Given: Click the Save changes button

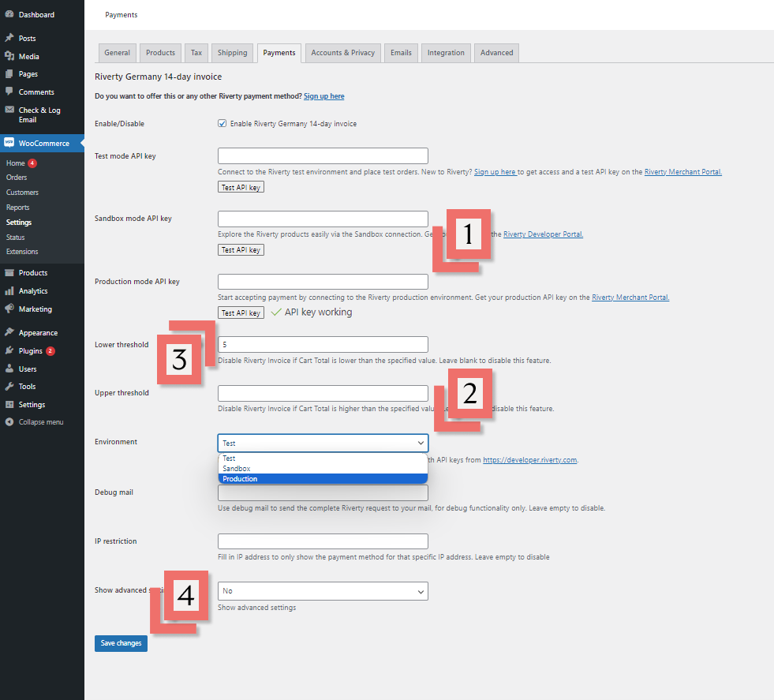Looking at the screenshot, I should pyautogui.click(x=121, y=643).
